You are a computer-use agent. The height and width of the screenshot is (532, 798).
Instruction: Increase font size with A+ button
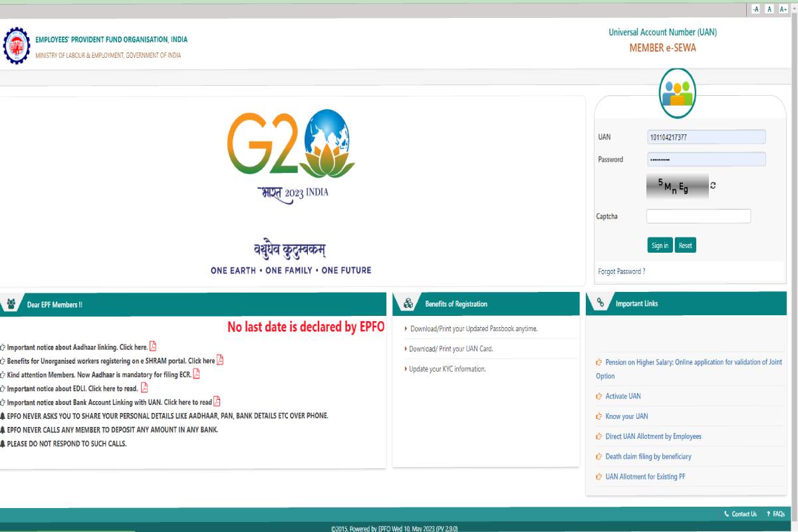(783, 9)
